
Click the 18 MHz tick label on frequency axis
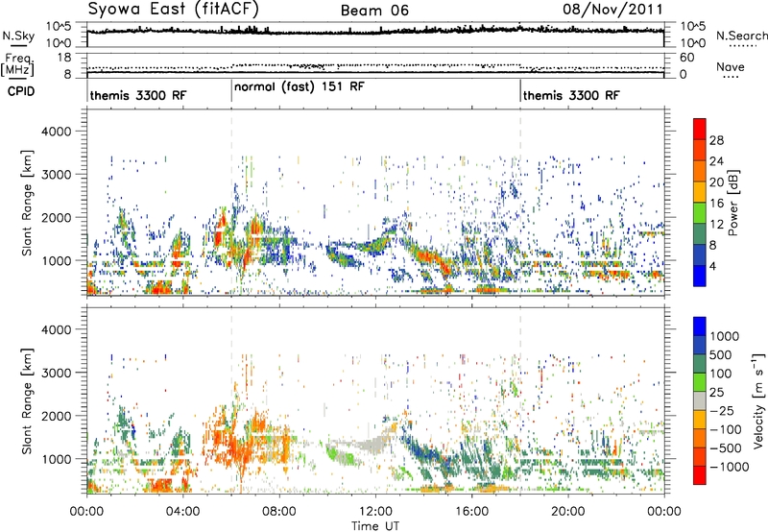tap(64, 58)
